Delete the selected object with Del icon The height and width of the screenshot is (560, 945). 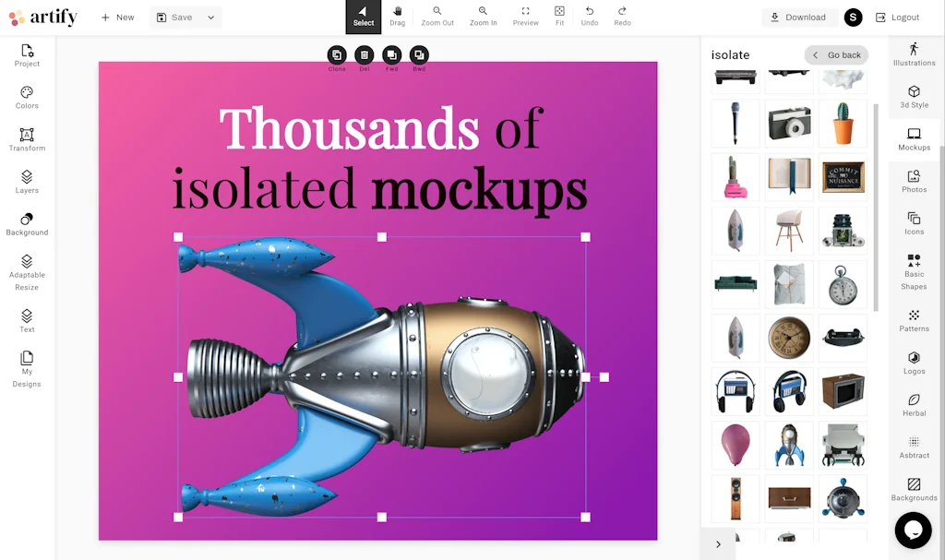tap(365, 56)
